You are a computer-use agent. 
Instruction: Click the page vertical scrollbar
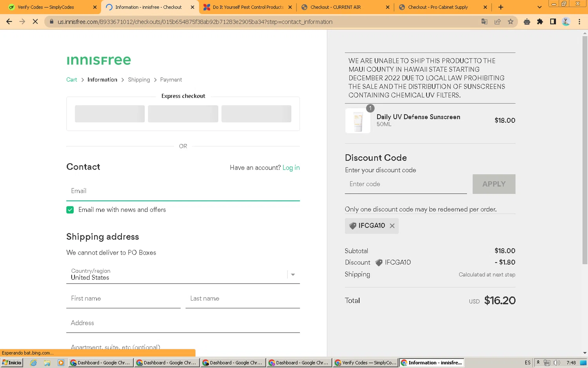coord(585,150)
